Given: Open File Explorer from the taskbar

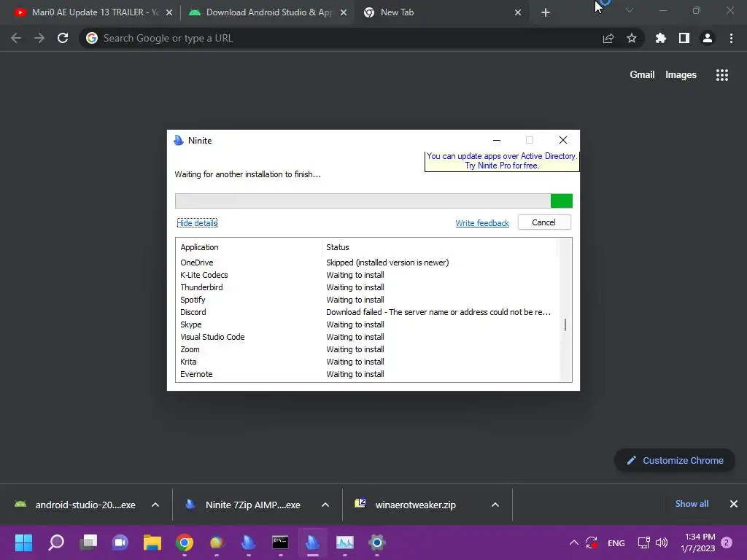Looking at the screenshot, I should tap(152, 542).
